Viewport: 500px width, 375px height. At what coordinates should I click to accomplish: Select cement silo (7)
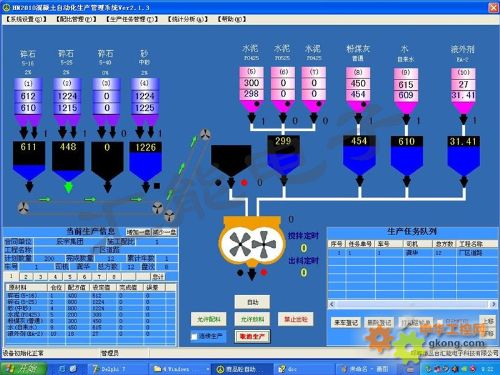tap(314, 89)
